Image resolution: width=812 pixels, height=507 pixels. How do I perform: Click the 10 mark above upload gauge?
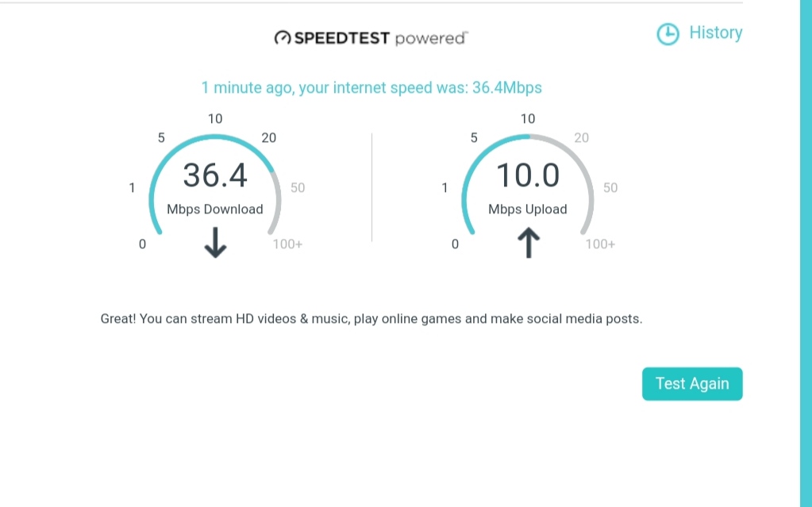(x=527, y=118)
